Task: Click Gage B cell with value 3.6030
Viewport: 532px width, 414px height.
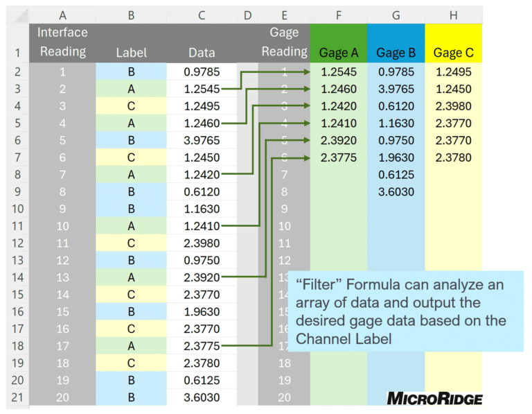Action: point(396,192)
